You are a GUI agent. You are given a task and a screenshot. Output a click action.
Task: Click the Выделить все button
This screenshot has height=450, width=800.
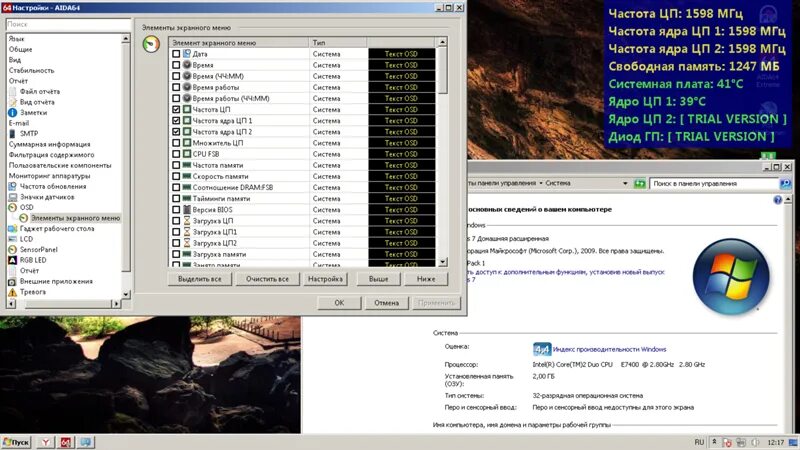pyautogui.click(x=199, y=279)
